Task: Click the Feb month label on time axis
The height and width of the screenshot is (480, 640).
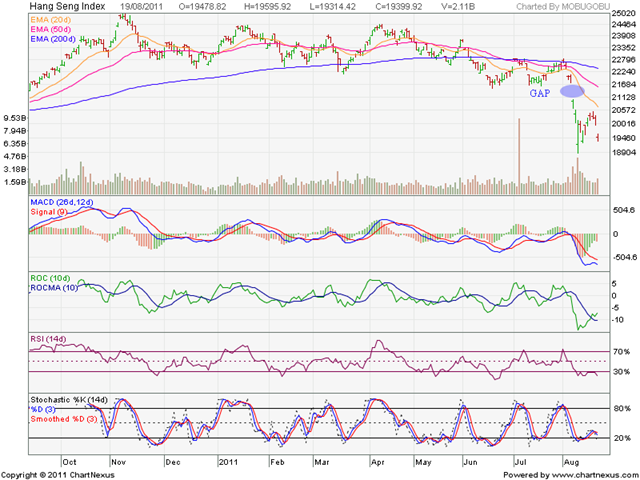Action: pos(277,462)
